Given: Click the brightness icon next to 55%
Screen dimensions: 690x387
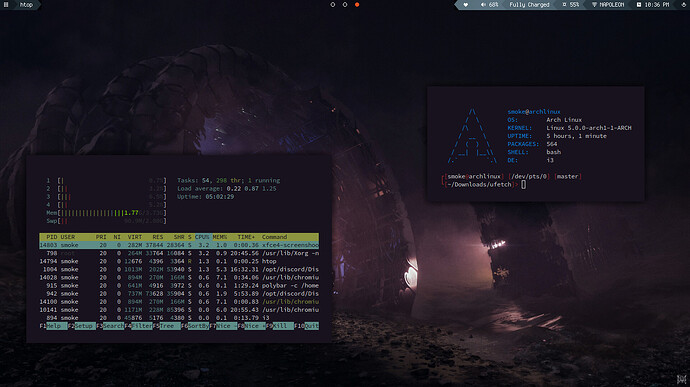Looking at the screenshot, I should [x=564, y=5].
